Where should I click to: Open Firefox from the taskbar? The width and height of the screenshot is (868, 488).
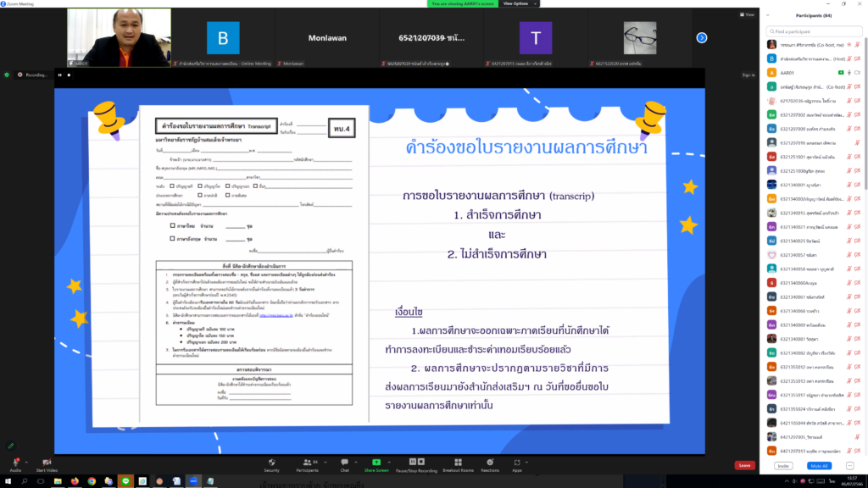pos(75,481)
